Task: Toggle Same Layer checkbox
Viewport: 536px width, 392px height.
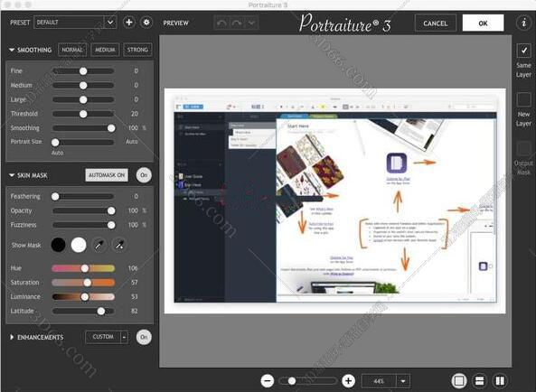Action: 523,51
